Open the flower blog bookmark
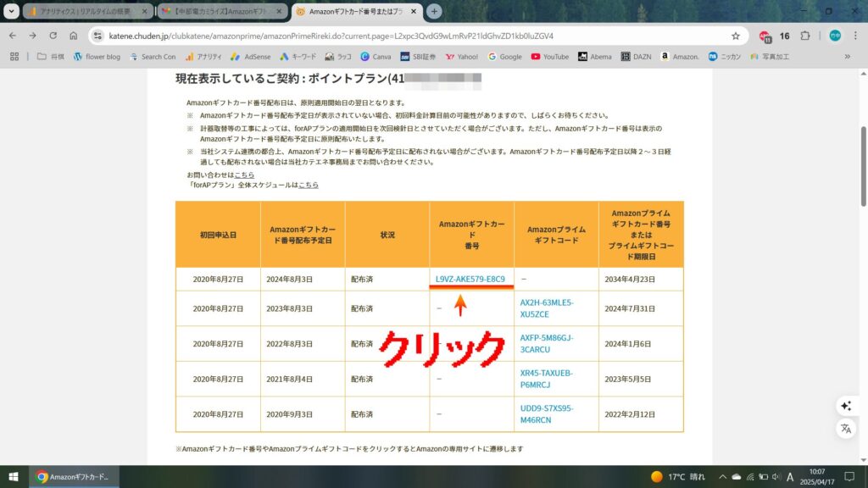The image size is (868, 488). tap(97, 57)
